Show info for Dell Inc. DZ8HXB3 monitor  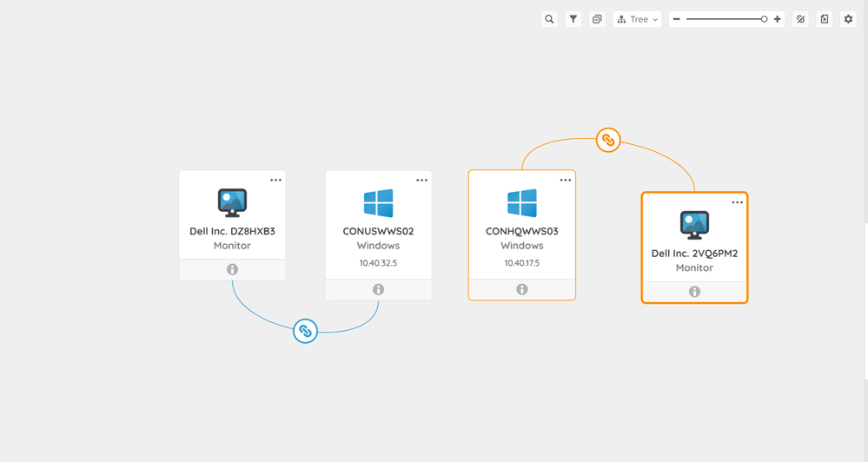point(232,269)
